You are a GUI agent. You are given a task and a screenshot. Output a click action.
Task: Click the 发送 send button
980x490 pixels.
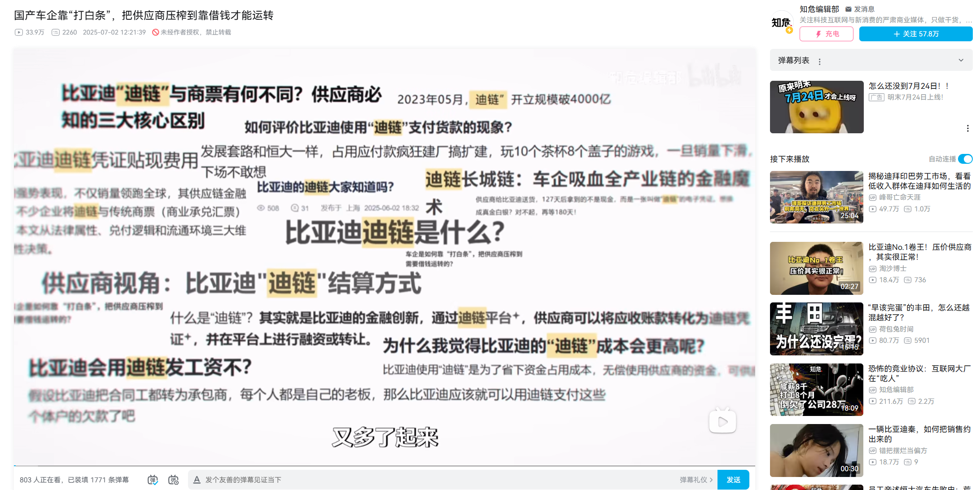pos(733,480)
